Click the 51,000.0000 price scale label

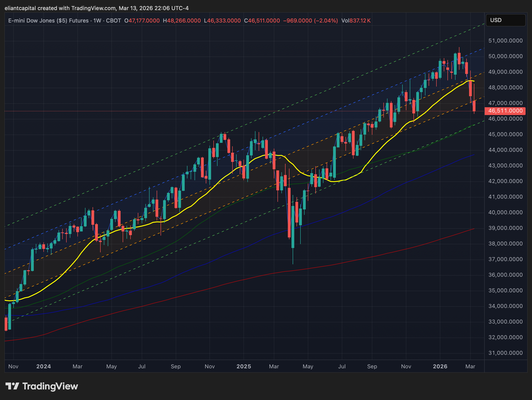pyautogui.click(x=505, y=41)
